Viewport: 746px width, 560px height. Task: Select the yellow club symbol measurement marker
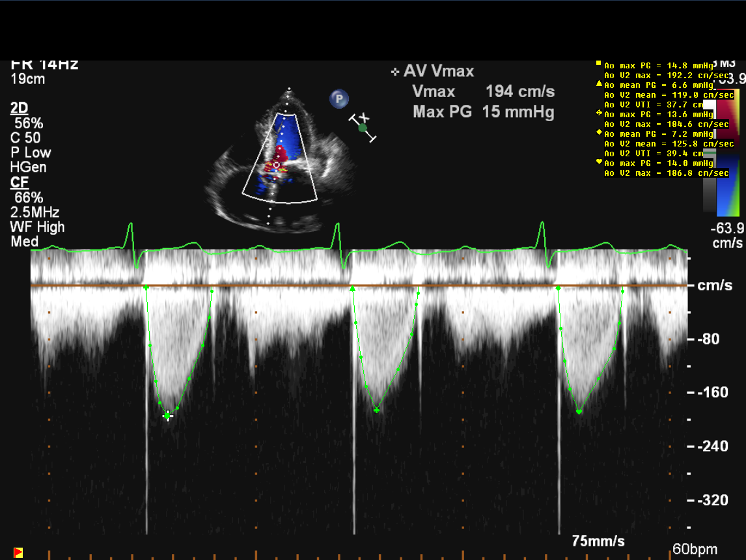pos(599,114)
